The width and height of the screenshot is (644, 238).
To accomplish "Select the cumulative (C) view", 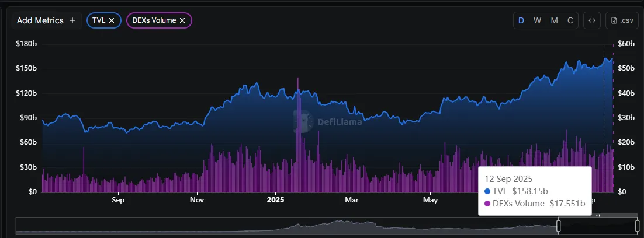I will pyautogui.click(x=570, y=20).
